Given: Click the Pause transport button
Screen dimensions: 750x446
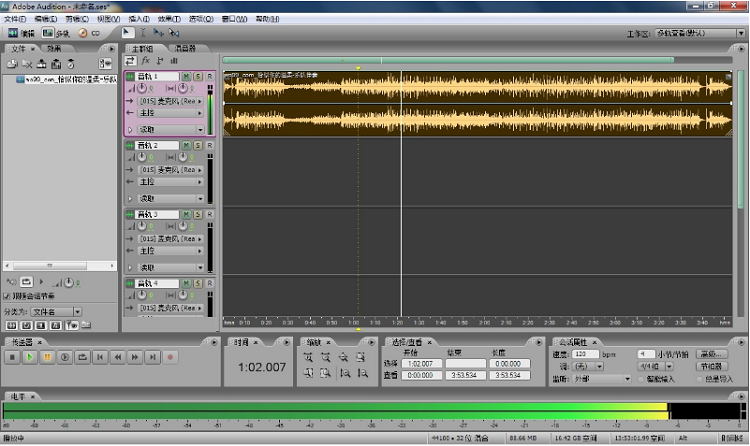Looking at the screenshot, I should [x=46, y=356].
